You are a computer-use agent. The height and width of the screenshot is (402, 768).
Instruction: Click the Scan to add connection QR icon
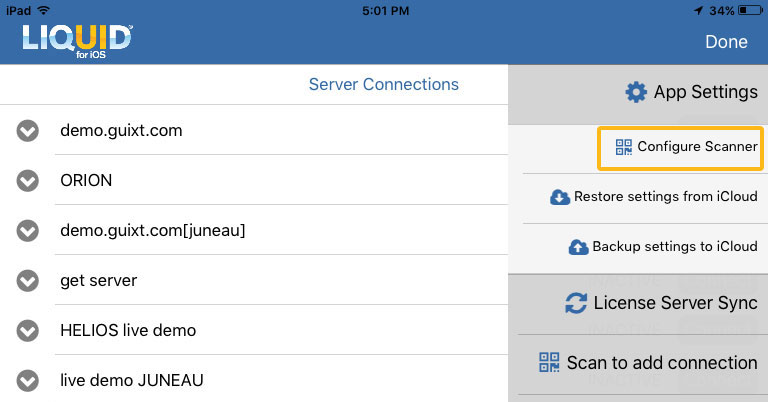pos(549,363)
